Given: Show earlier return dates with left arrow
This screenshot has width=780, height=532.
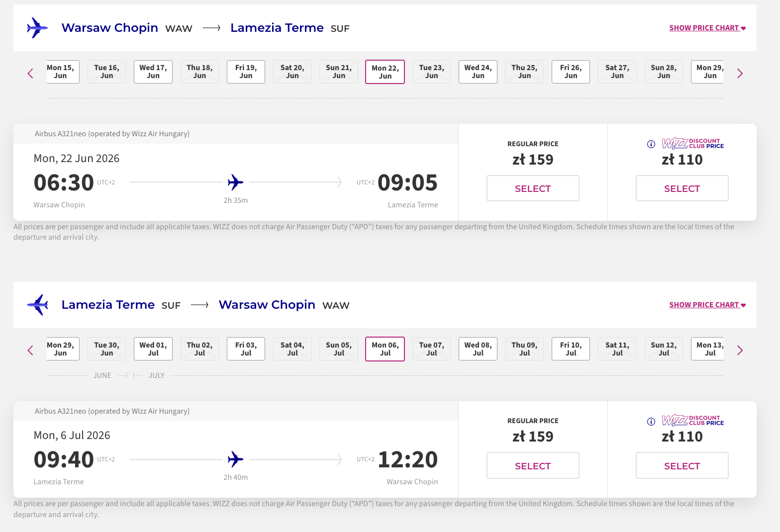Looking at the screenshot, I should coord(30,351).
